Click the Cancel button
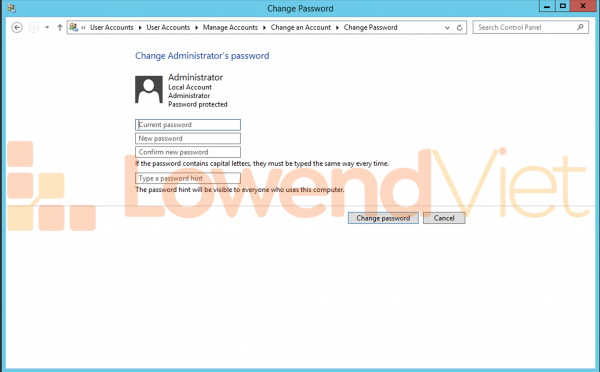Viewport: 600px width, 372px height. click(444, 218)
